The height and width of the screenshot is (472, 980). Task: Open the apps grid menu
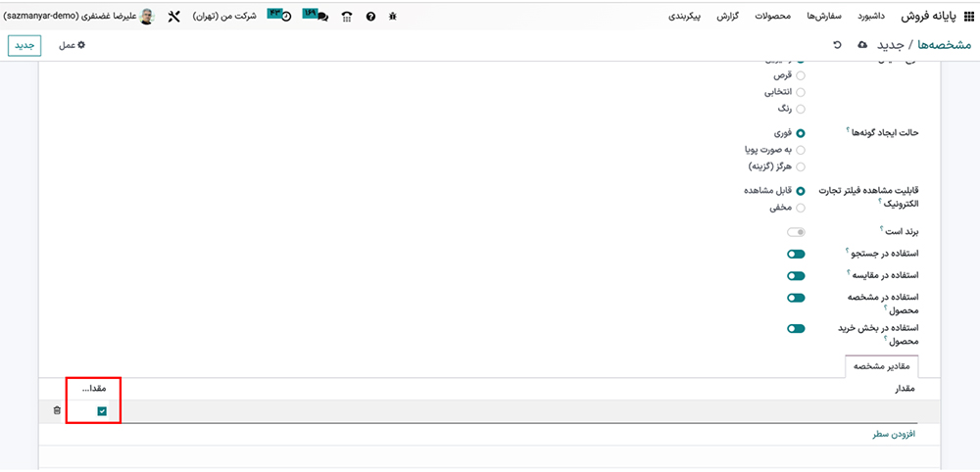coord(968,17)
